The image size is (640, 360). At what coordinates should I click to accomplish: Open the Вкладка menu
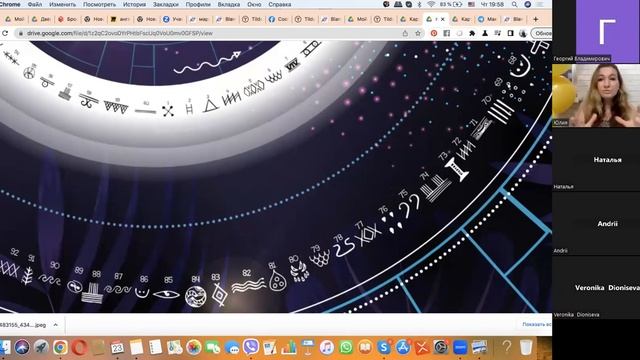(x=229, y=4)
